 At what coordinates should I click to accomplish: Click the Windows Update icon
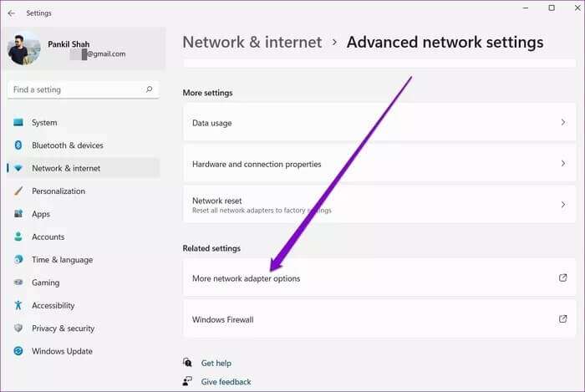pos(18,351)
